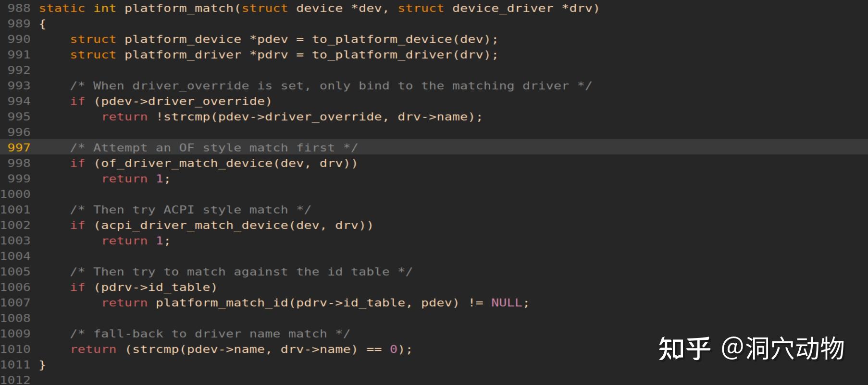Click line number 1005 in the gutter
Viewport: 868px width, 385px height.
click(x=15, y=271)
